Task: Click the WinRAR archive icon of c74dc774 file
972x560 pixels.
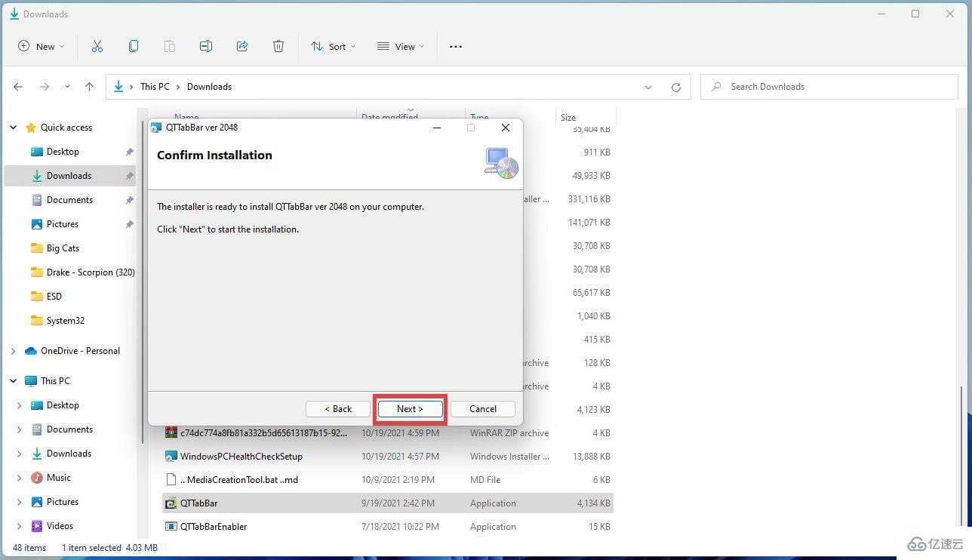Action: [171, 433]
